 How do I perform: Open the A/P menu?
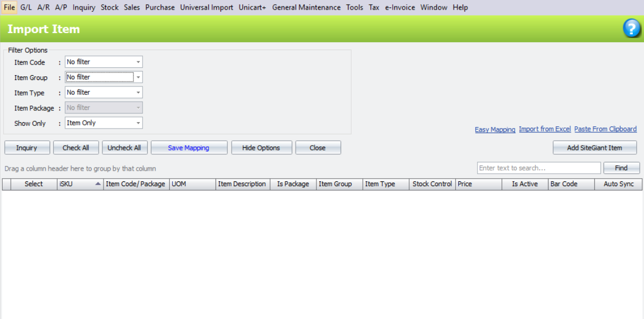click(61, 7)
